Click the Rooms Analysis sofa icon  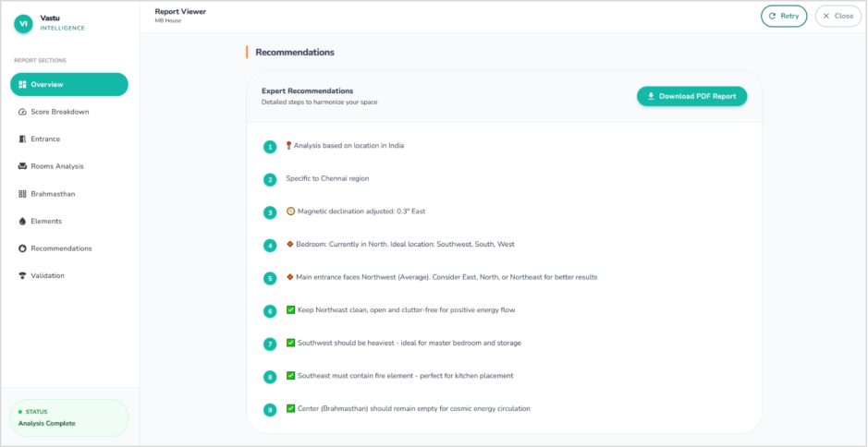pos(22,166)
